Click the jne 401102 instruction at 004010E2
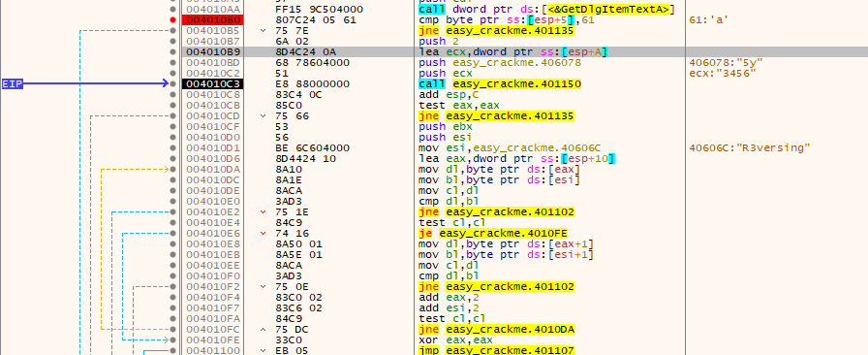 (x=497, y=211)
